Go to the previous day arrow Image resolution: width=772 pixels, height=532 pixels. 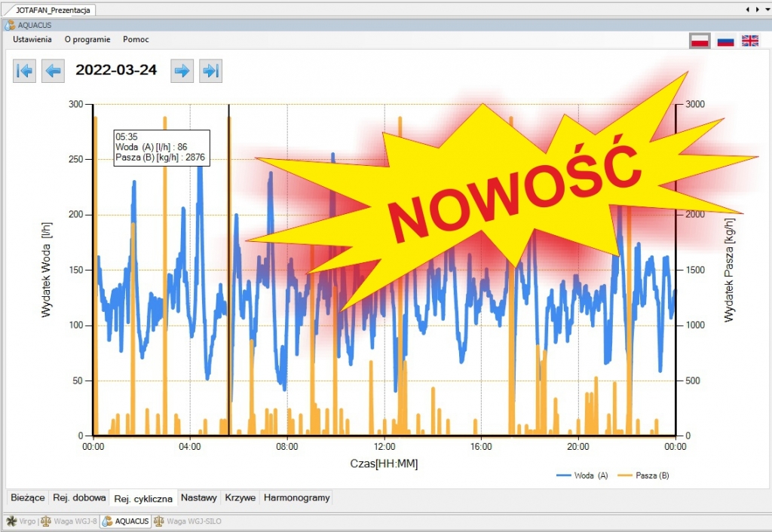coord(53,71)
